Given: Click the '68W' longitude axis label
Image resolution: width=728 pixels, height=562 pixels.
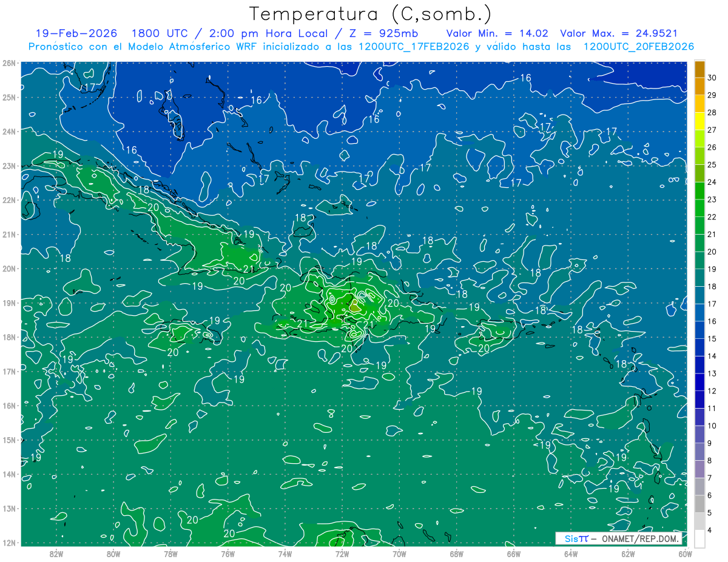Looking at the screenshot, I should point(456,554).
